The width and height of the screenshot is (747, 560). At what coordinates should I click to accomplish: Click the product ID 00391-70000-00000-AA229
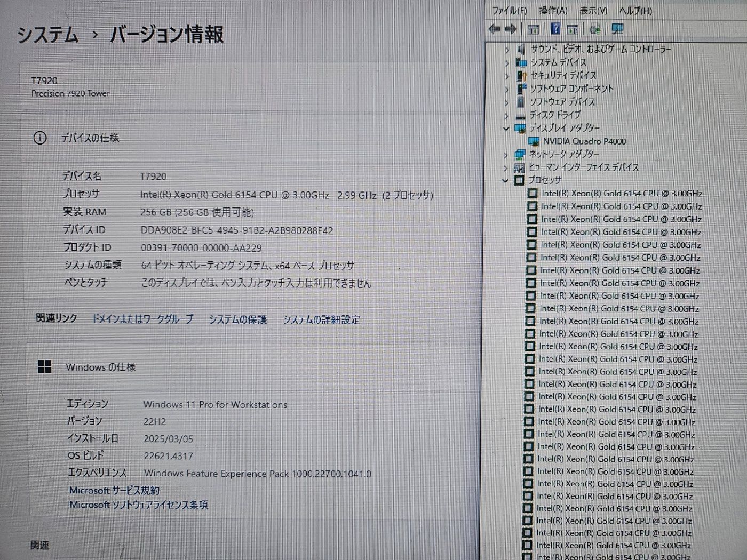[201, 248]
